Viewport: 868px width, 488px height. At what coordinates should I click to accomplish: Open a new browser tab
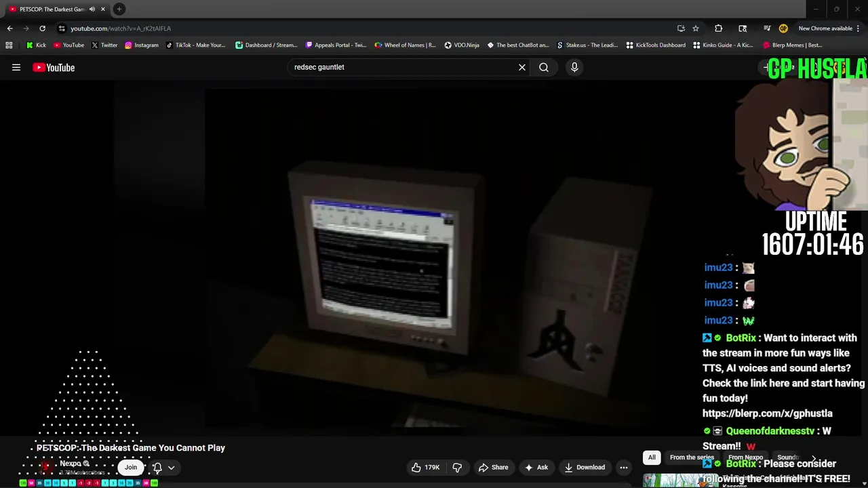point(119,9)
